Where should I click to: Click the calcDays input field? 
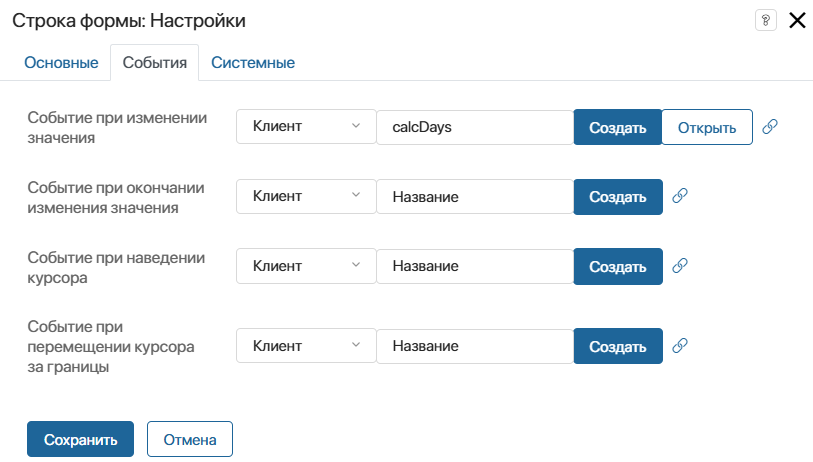tap(474, 127)
